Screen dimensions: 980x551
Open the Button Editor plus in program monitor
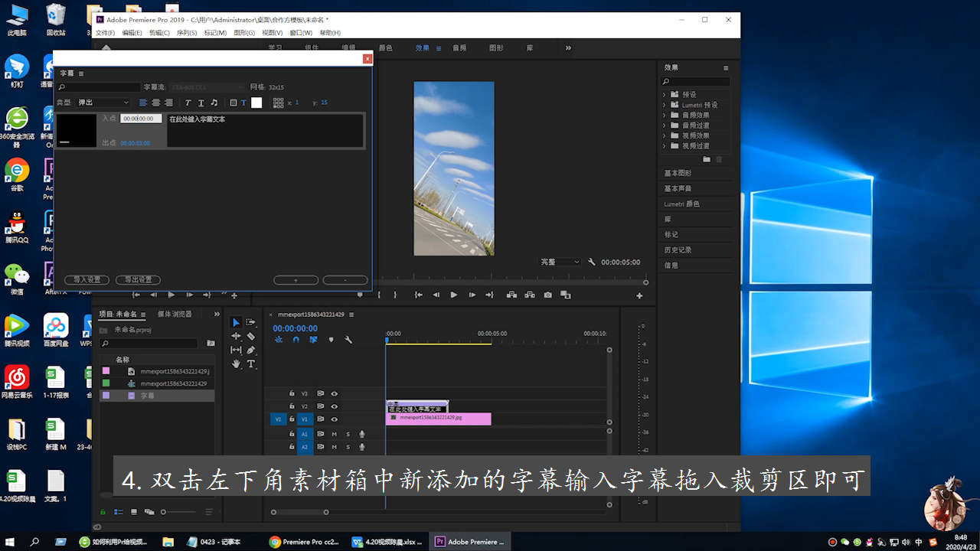[639, 295]
